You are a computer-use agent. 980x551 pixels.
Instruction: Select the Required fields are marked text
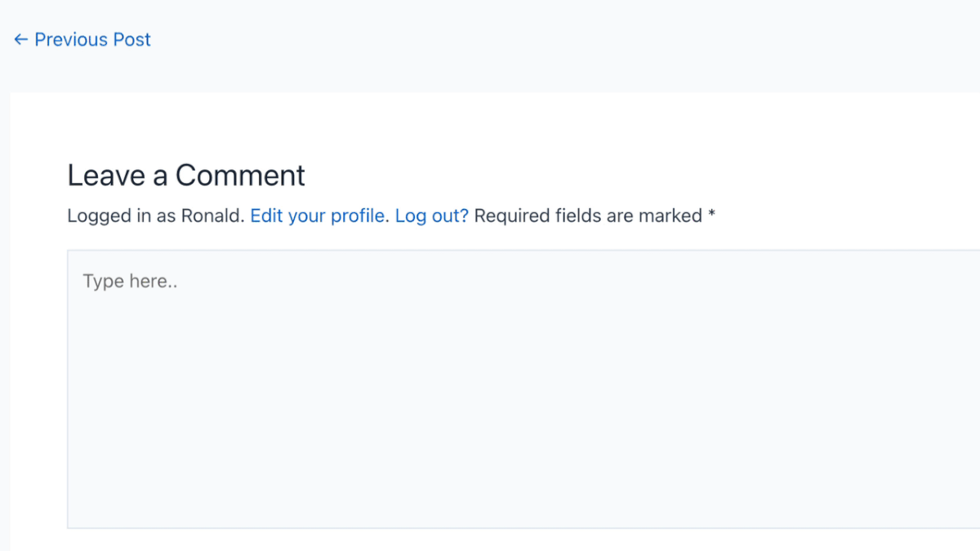588,216
